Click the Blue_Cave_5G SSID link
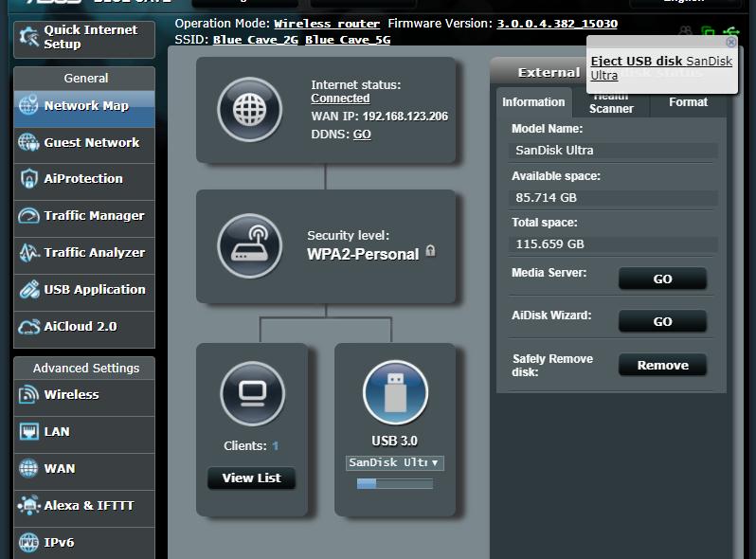Viewport: 756px width, 559px height. [348, 40]
